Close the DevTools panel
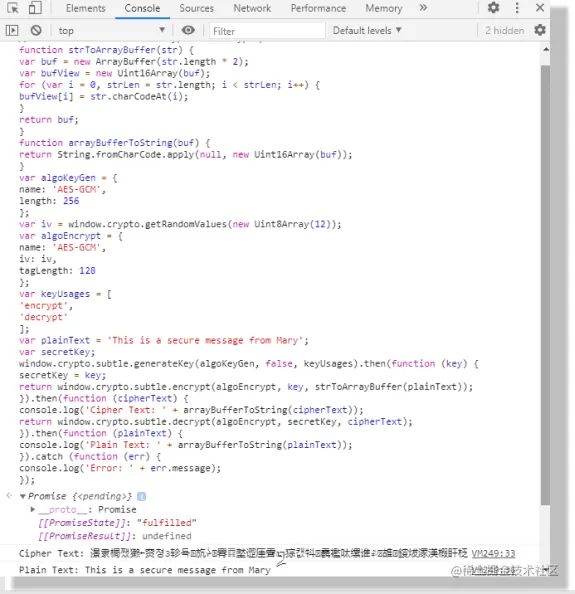The width and height of the screenshot is (575, 594). (x=540, y=8)
